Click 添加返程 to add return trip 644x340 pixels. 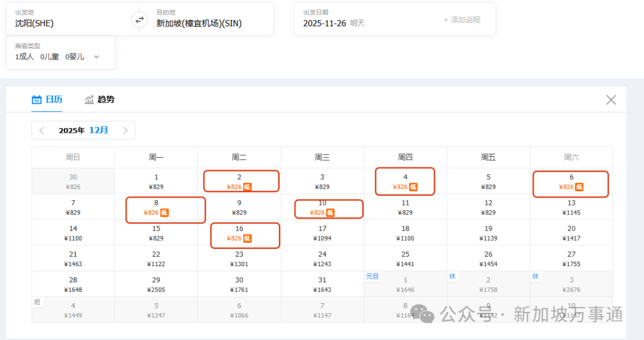coord(462,20)
